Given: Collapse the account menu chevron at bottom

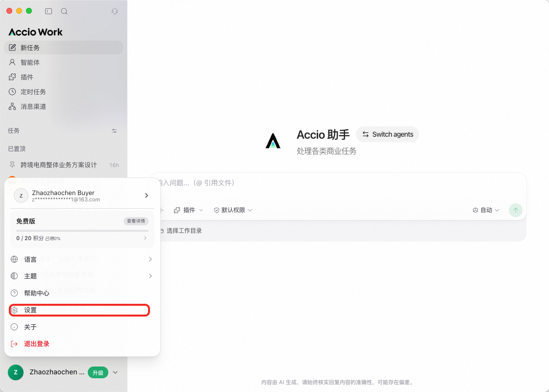Looking at the screenshot, I should (x=115, y=372).
